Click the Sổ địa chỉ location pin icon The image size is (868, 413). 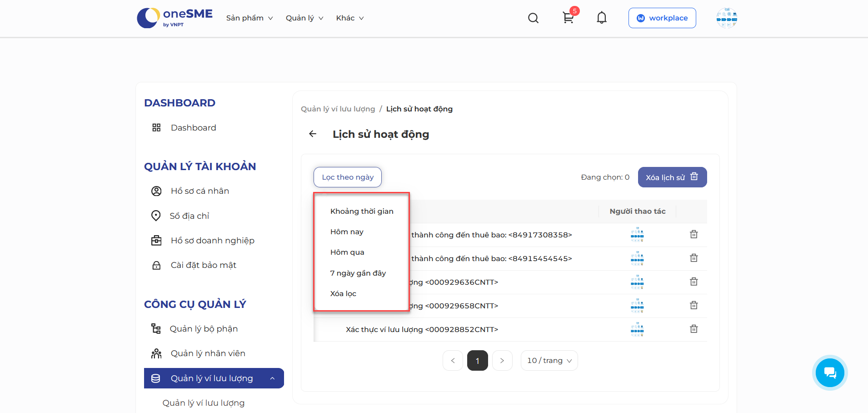(156, 216)
